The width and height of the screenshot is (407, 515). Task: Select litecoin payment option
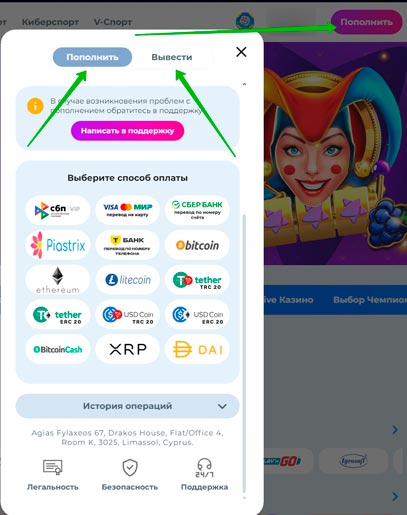127,280
